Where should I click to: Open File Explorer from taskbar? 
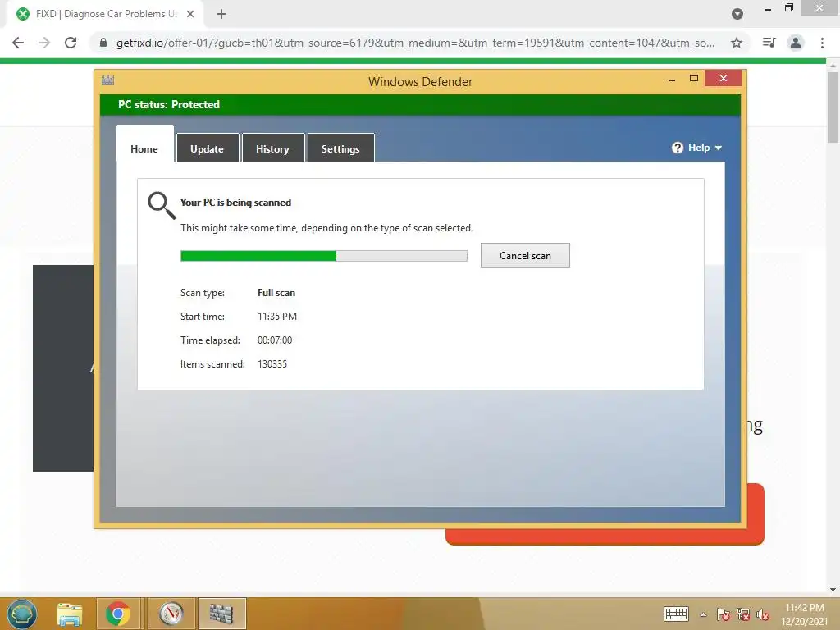70,614
